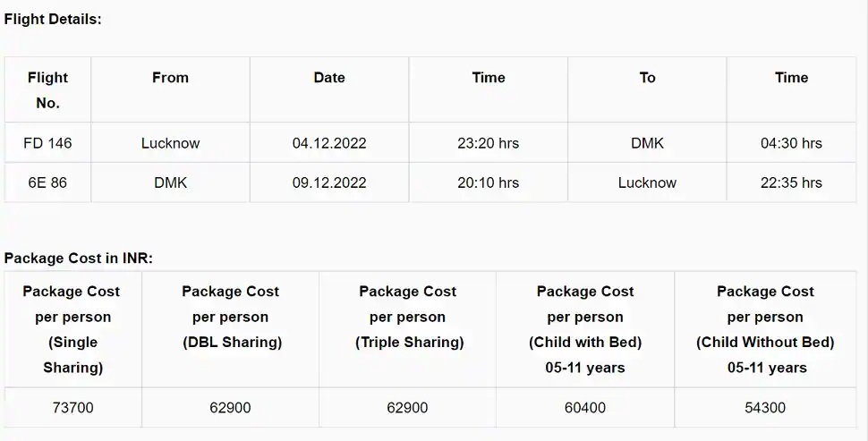
Task: Click the Child with Bed column header
Action: 585,329
